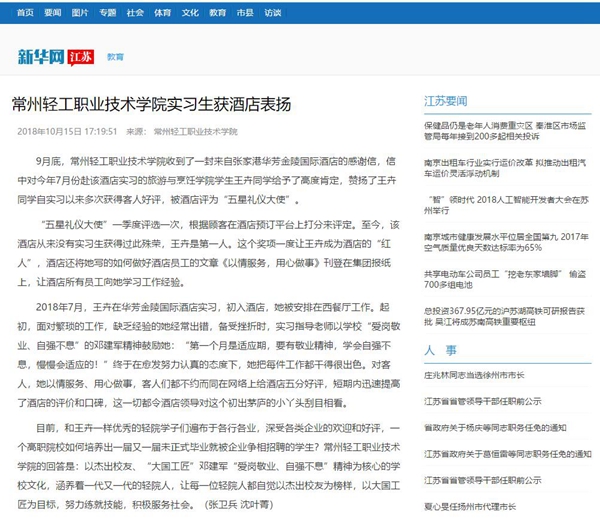
Task: Click source name 常州轻工职业技术学院
Action: click(x=196, y=132)
